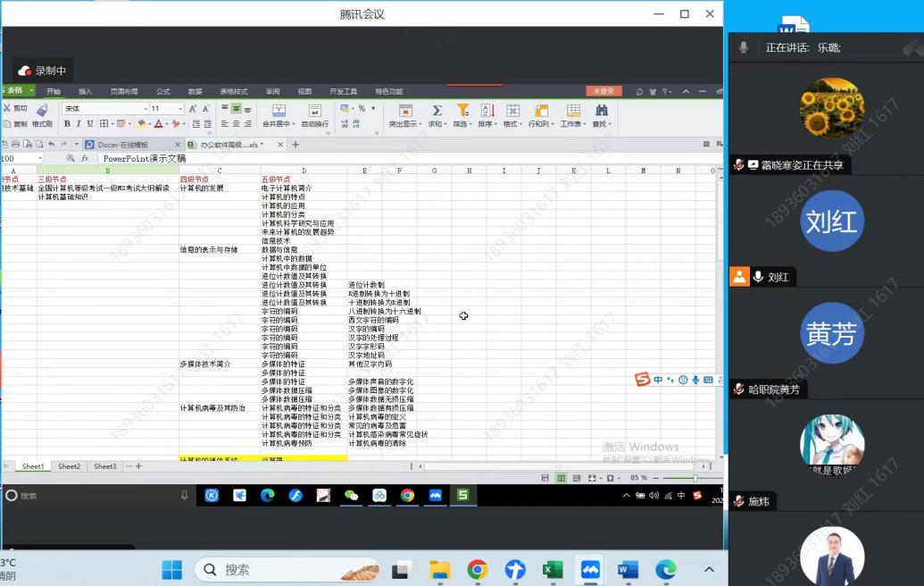
Task: Click the 剪切 cut button
Action: coord(15,109)
